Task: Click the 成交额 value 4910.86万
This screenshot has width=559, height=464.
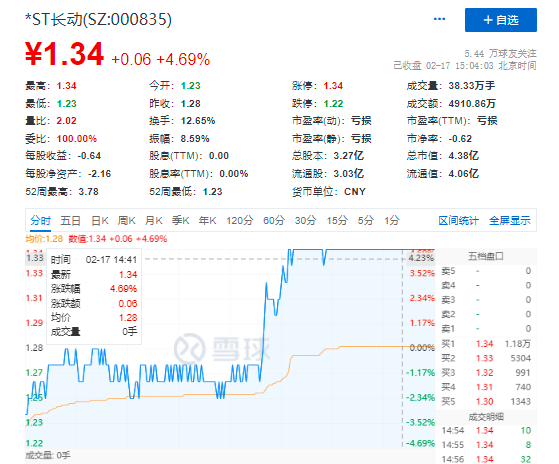Action: point(472,103)
